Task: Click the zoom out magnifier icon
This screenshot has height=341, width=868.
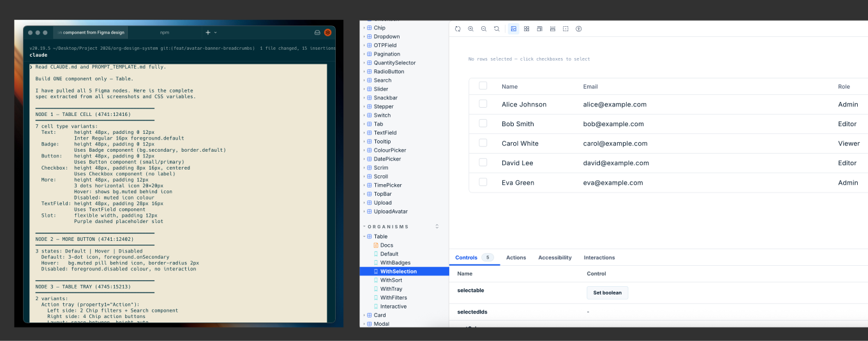Action: click(484, 29)
